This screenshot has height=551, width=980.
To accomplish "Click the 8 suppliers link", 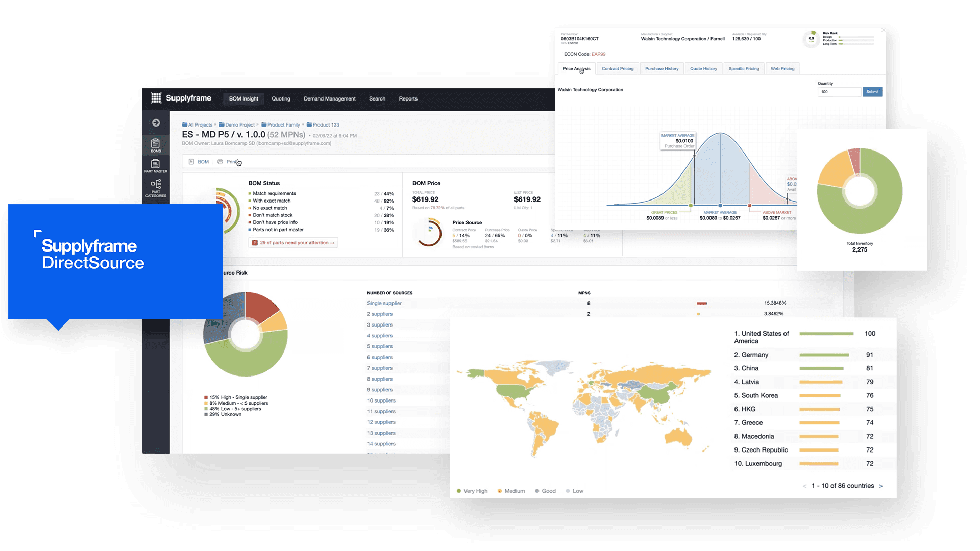I will coord(380,379).
